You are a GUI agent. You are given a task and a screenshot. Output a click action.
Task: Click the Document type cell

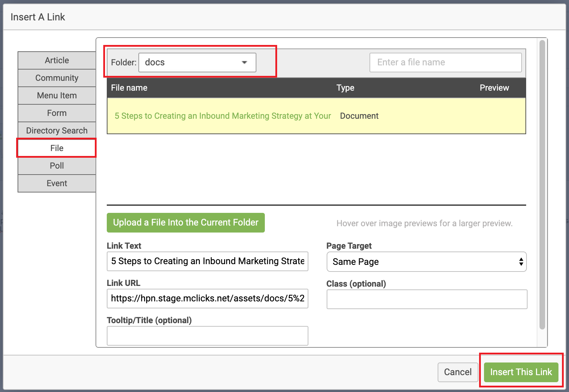[359, 116]
